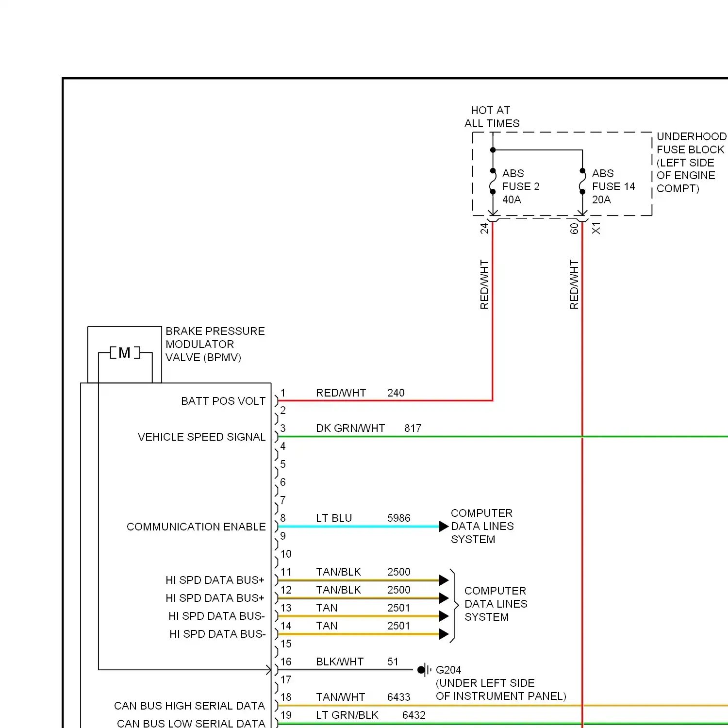Click connector pin number 60
This screenshot has width=728, height=728.
[x=574, y=228]
